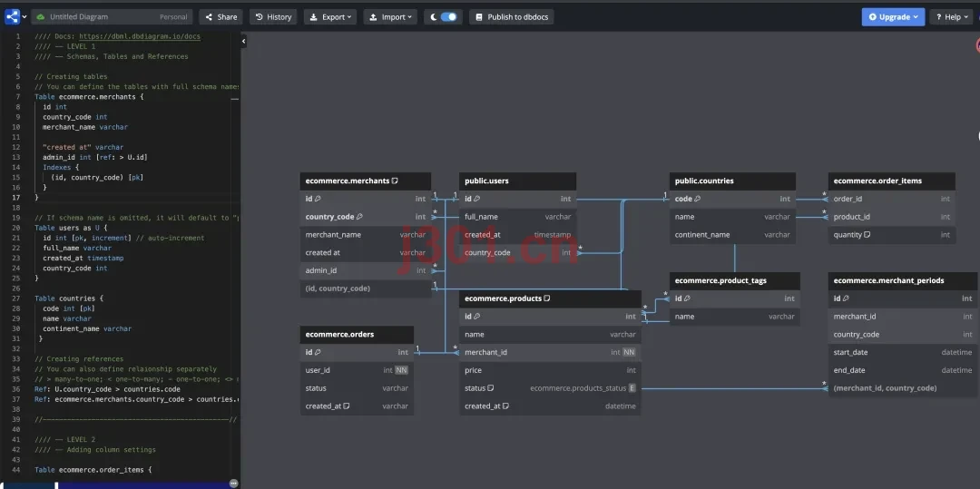980x489 pixels.
Task: Select product_id column in order_items
Action: (x=892, y=217)
